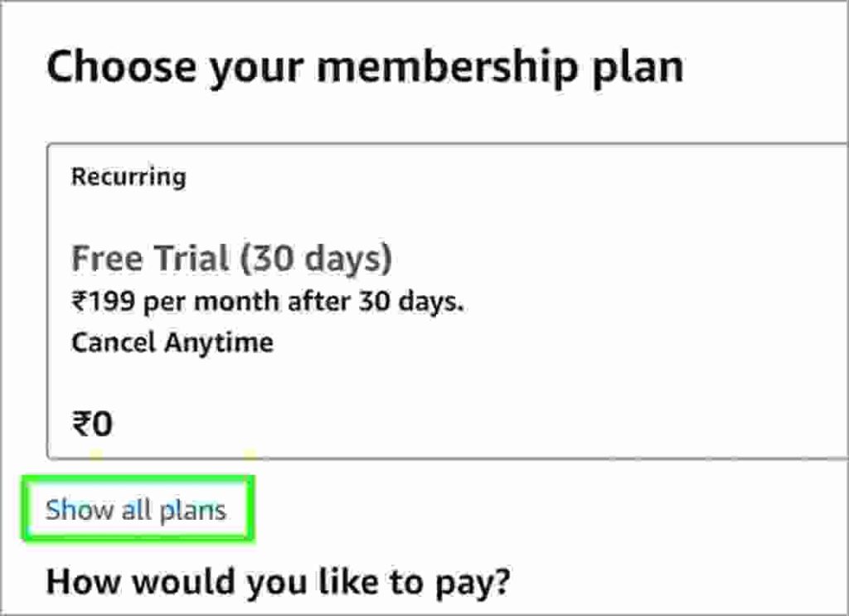This screenshot has width=849, height=616.
Task: Click the Cancel Anytime text
Action: point(172,342)
